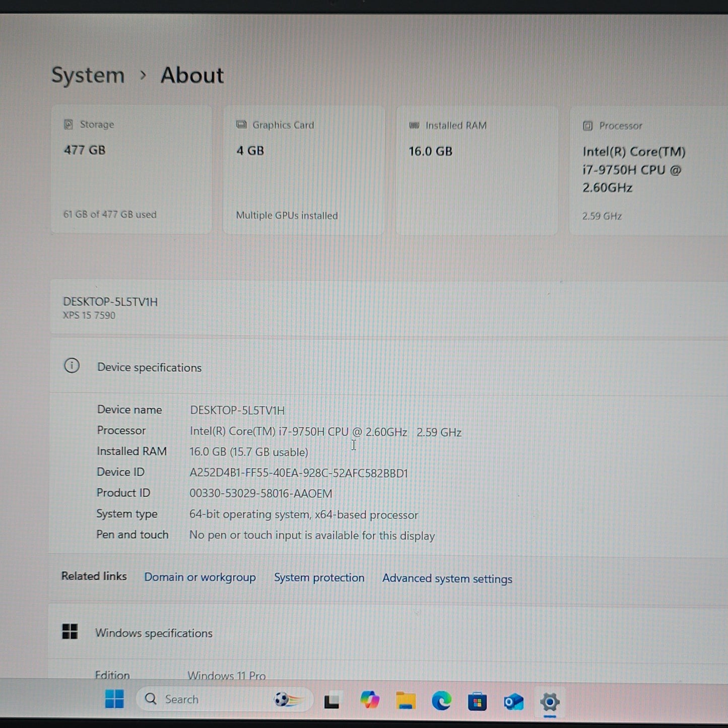Click the 16.0 GB (15.7 GB usable) value
Screen dimensions: 728x728
click(x=249, y=452)
